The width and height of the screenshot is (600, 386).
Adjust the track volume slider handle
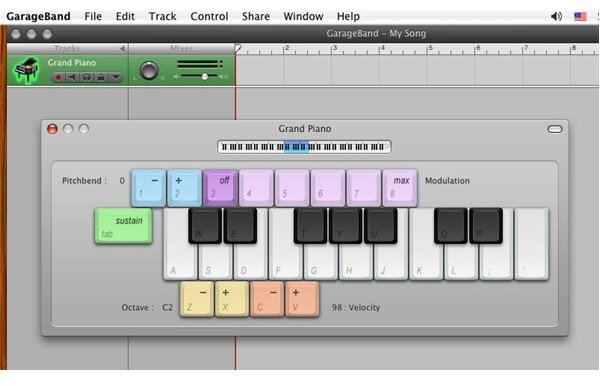(205, 77)
